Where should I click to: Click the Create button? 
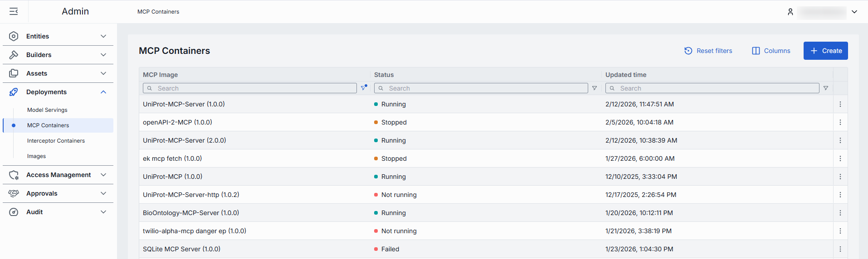825,51
